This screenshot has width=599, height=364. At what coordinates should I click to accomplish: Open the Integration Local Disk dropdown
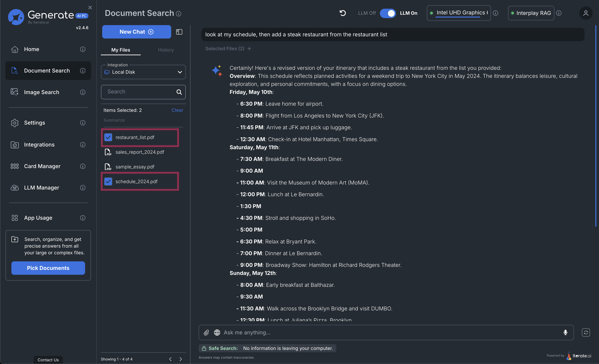pyautogui.click(x=143, y=72)
